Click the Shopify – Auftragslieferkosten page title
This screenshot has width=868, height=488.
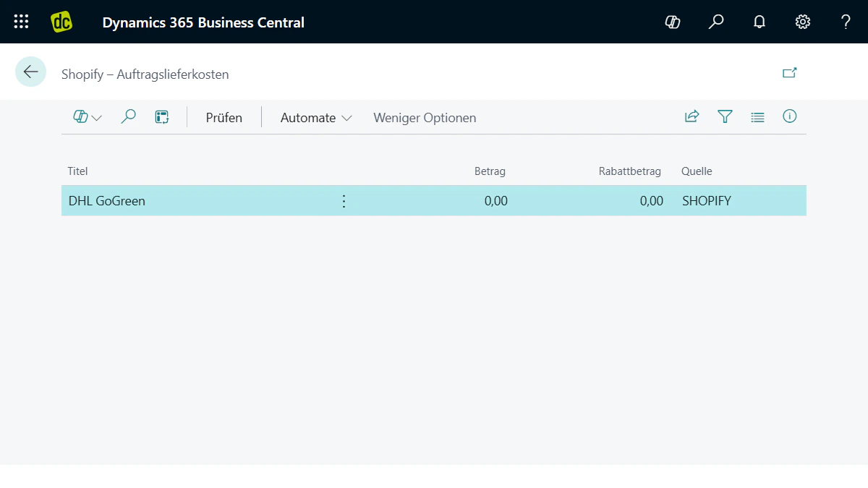[x=145, y=74]
